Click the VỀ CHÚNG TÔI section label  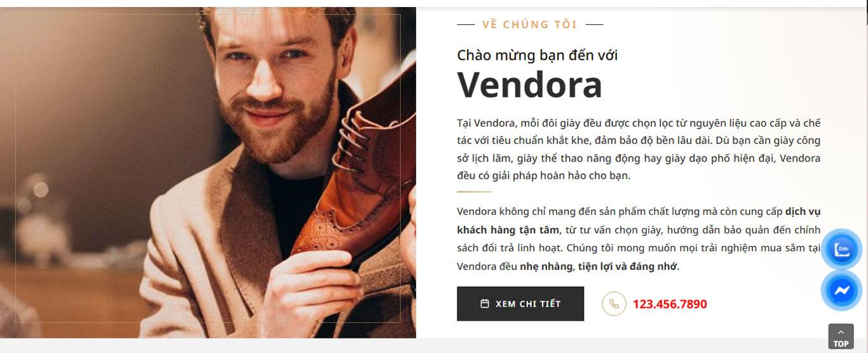529,25
